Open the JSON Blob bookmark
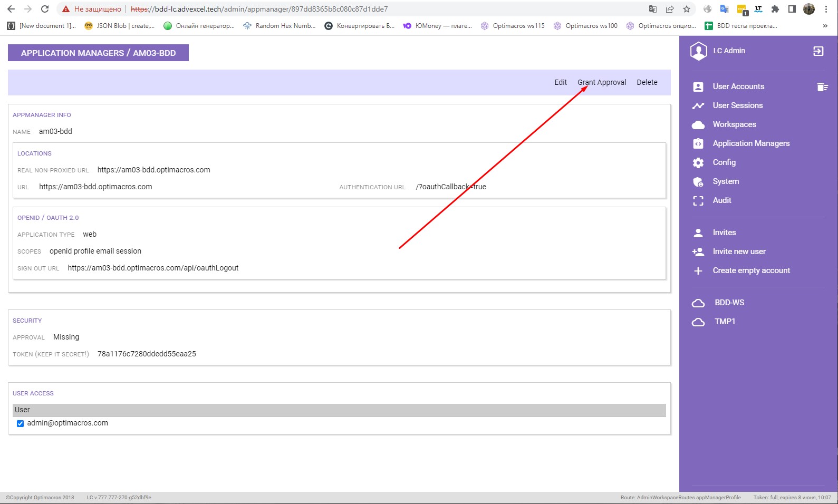 point(120,25)
